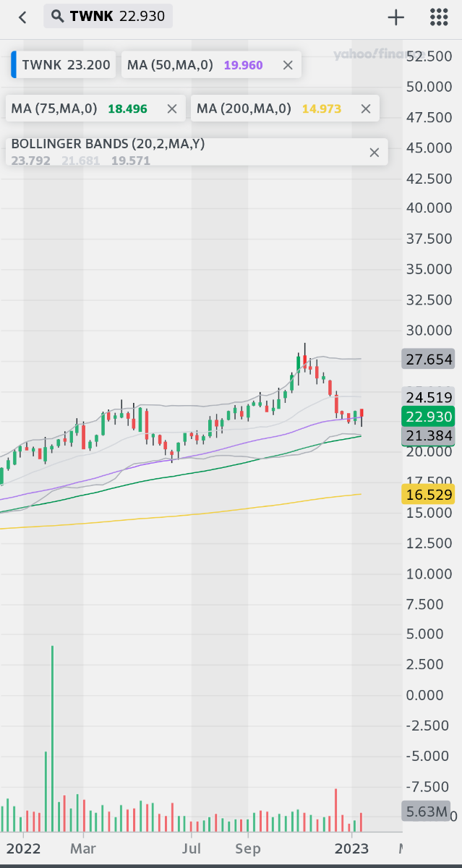Click the green 22.930 current price tag
Viewport: 462px width, 868px height.
[x=429, y=417]
